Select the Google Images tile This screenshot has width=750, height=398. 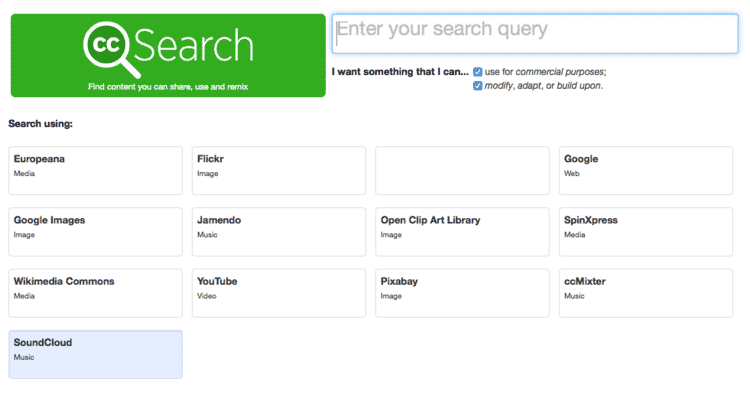(96, 232)
